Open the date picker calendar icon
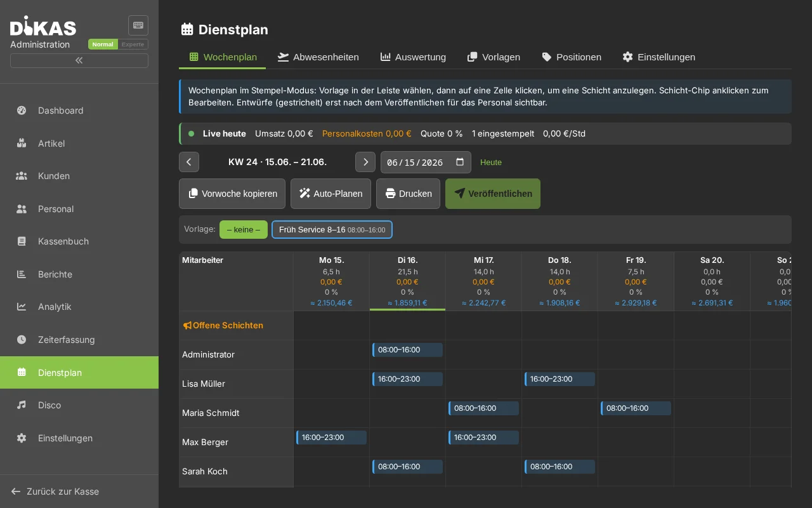This screenshot has width=812, height=508. 460,162
